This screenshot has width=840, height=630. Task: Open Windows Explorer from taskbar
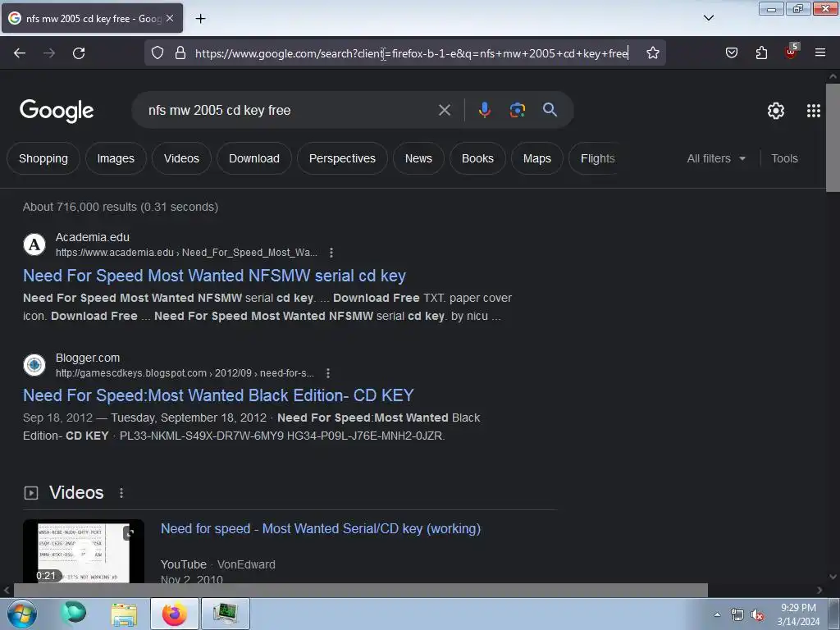tap(124, 614)
